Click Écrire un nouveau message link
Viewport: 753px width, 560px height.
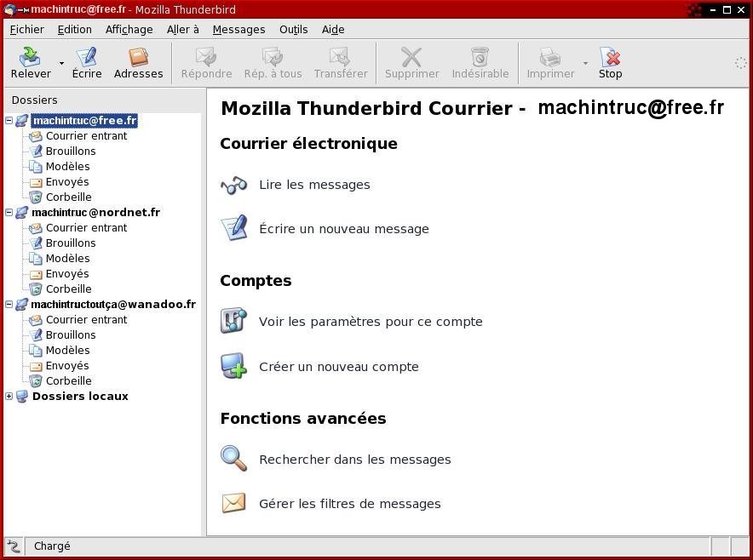[x=344, y=229]
